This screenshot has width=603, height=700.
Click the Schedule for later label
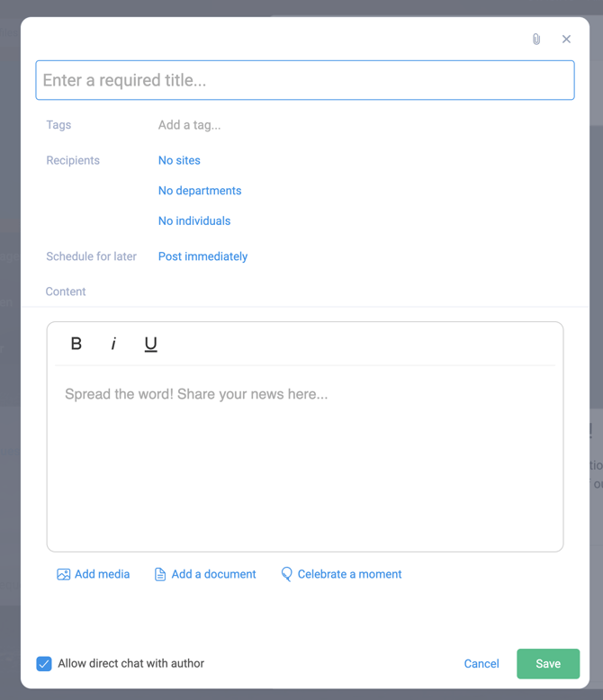(91, 256)
